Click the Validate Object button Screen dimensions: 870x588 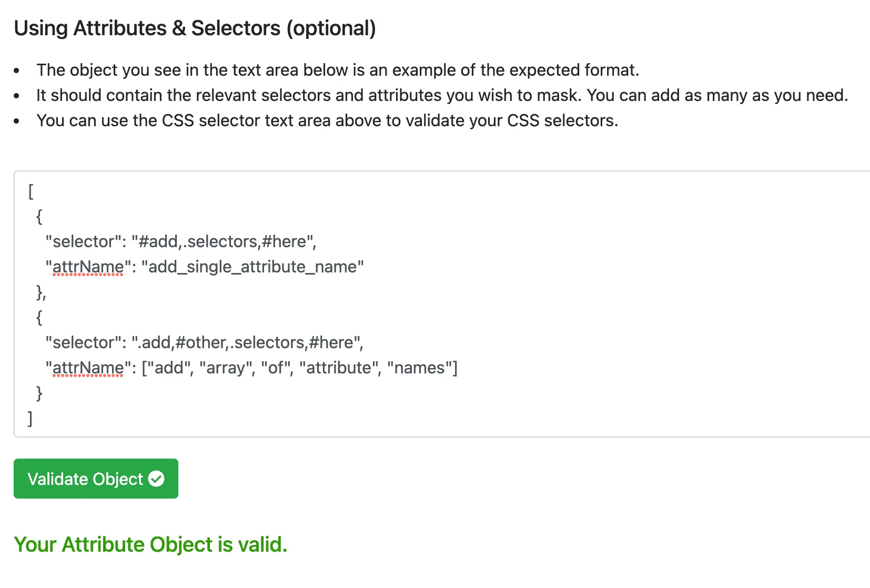click(95, 479)
